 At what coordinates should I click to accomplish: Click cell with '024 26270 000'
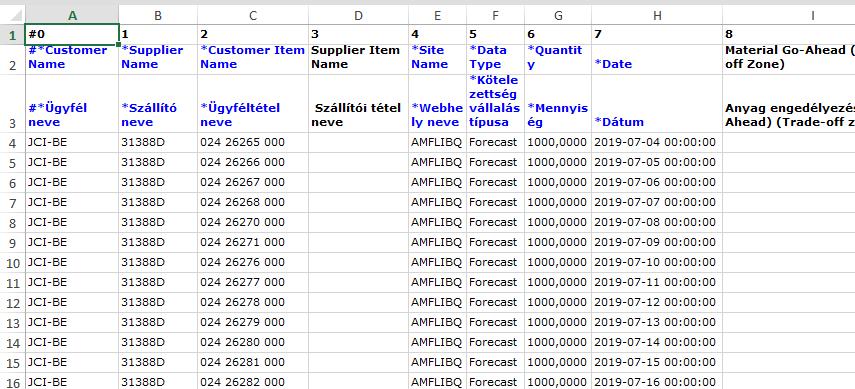253,223
